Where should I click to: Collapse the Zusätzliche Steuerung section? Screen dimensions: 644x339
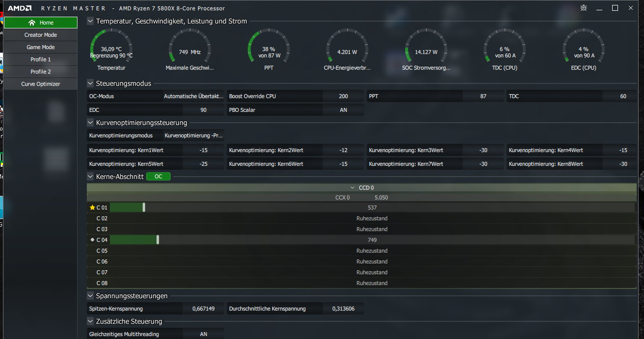click(90, 321)
